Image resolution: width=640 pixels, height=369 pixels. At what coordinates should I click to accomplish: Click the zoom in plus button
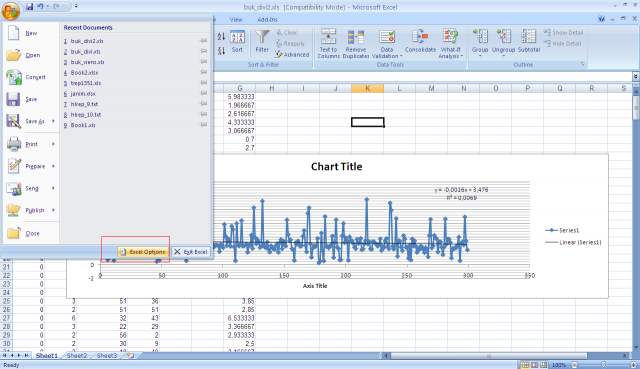(x=633, y=365)
